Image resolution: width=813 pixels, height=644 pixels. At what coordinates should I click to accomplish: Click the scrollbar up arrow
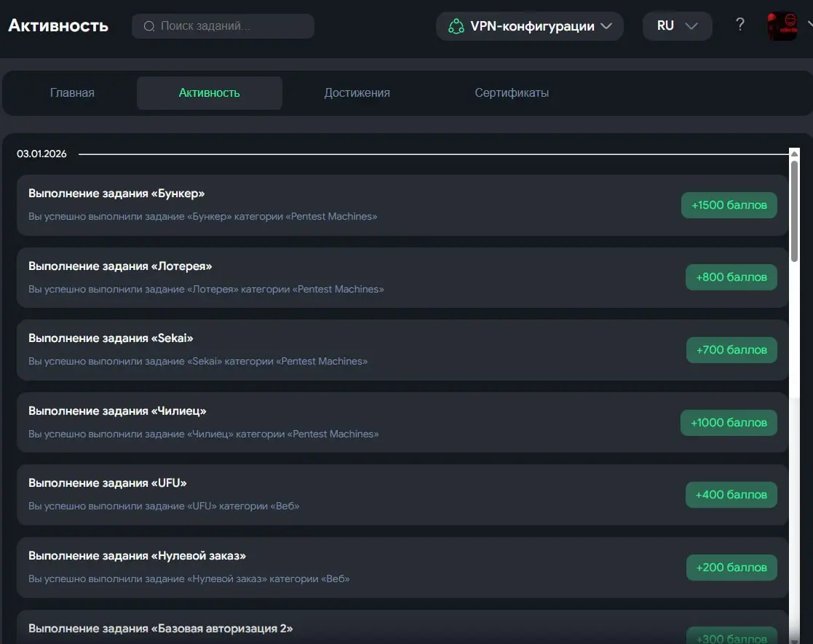pos(794,154)
